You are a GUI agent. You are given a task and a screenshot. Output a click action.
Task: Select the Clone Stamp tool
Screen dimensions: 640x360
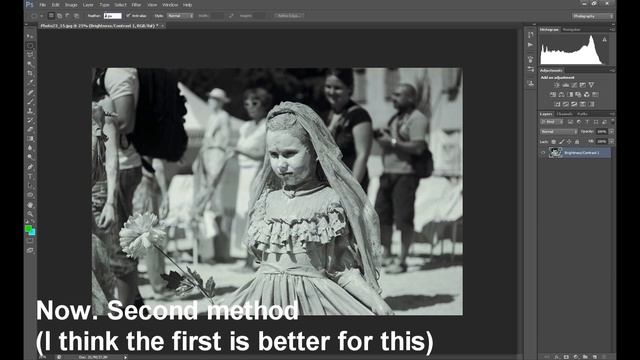point(30,111)
